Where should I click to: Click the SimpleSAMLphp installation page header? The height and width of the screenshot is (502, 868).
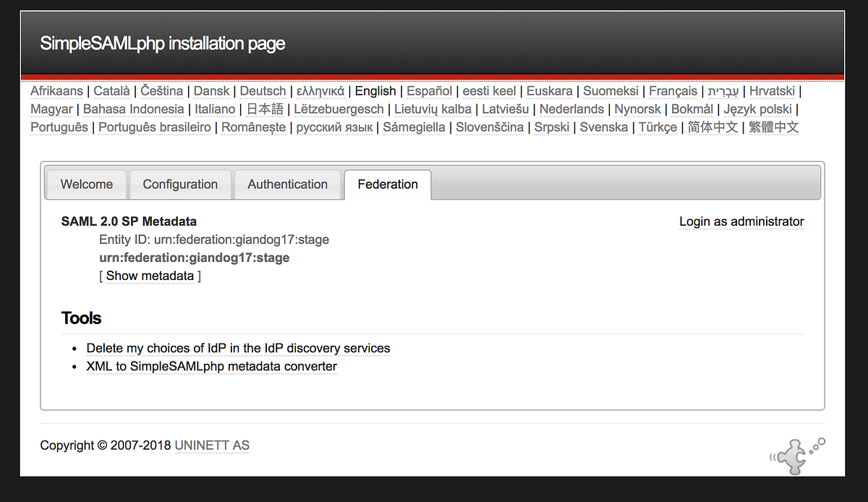click(163, 43)
